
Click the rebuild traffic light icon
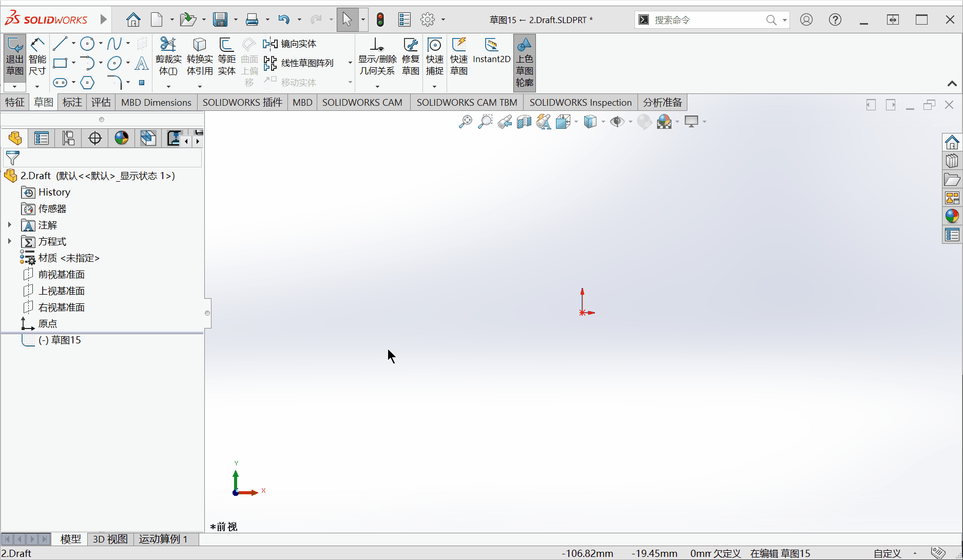pos(380,20)
